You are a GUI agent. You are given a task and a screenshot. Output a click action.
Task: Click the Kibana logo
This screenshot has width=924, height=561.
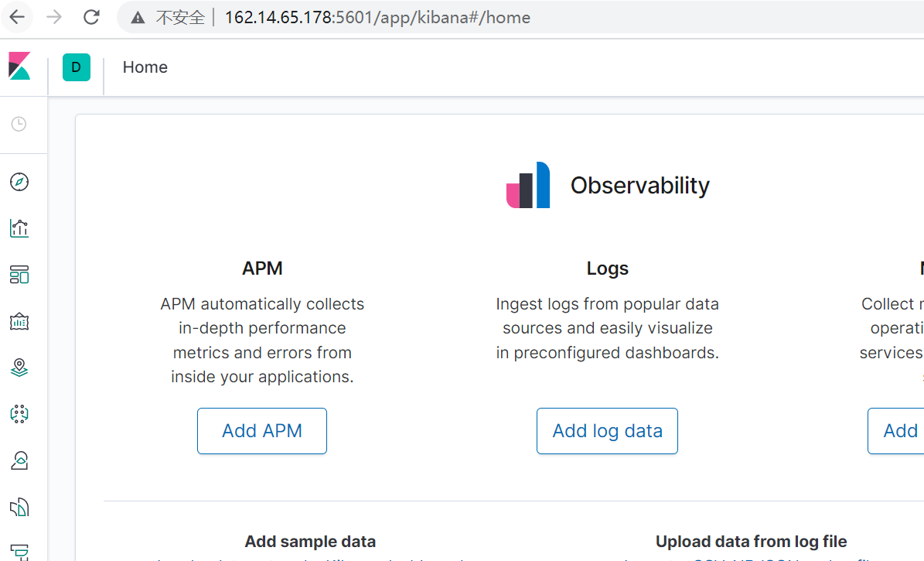click(x=19, y=66)
